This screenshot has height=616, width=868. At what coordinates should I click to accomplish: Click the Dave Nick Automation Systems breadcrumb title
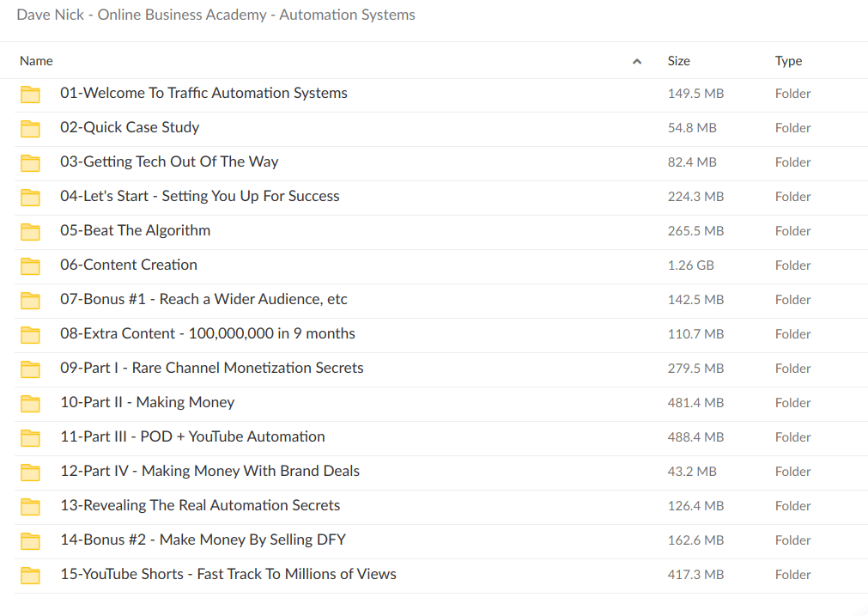215,15
